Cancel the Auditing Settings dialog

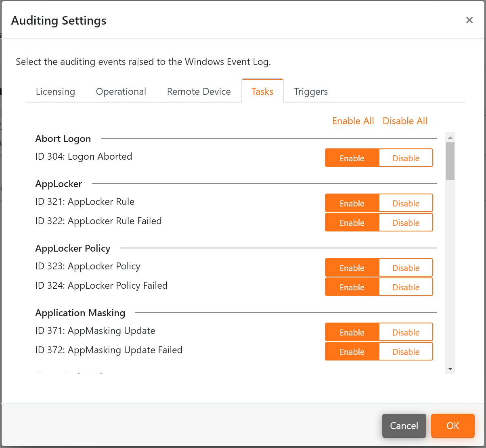404,425
